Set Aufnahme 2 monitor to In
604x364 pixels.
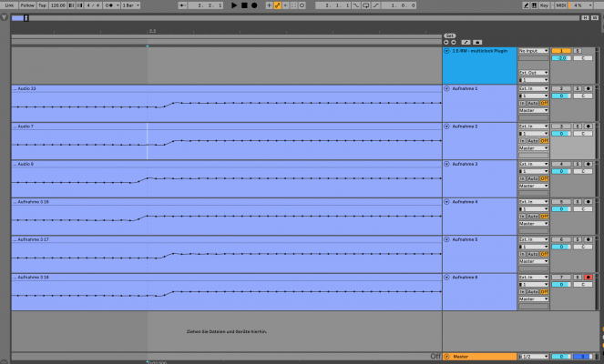pos(522,141)
